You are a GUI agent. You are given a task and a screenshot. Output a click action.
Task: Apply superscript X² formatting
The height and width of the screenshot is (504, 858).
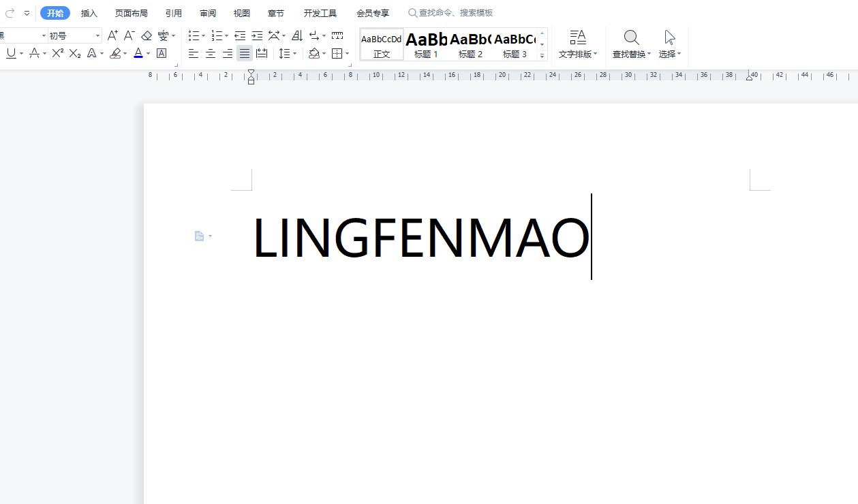(58, 53)
